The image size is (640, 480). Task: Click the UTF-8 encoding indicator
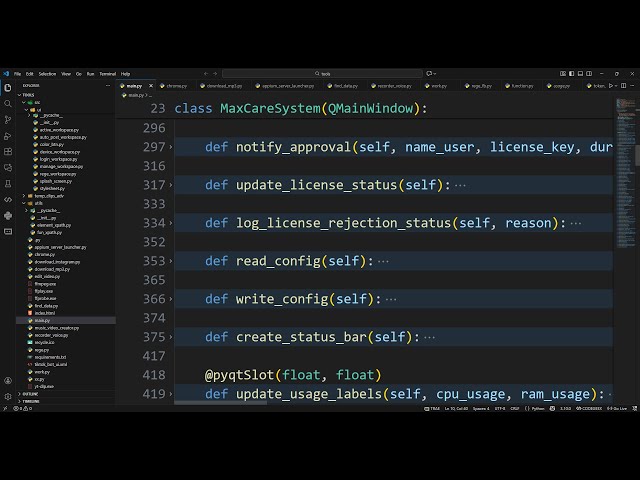coord(500,408)
